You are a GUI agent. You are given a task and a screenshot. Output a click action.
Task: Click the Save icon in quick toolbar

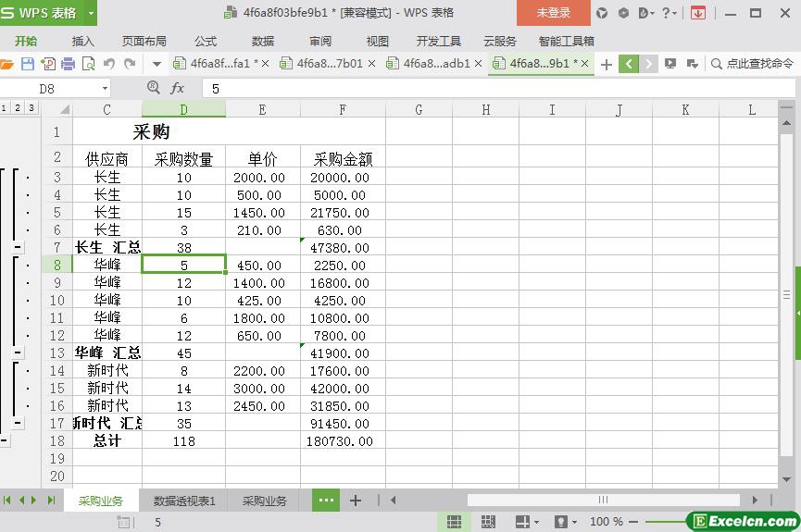(x=28, y=64)
